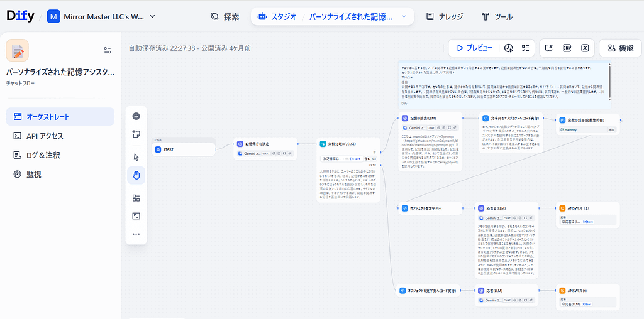Expand the Mirror Master LLC workspace dropdown
Viewport: 644px width, 319px height.
[152, 16]
